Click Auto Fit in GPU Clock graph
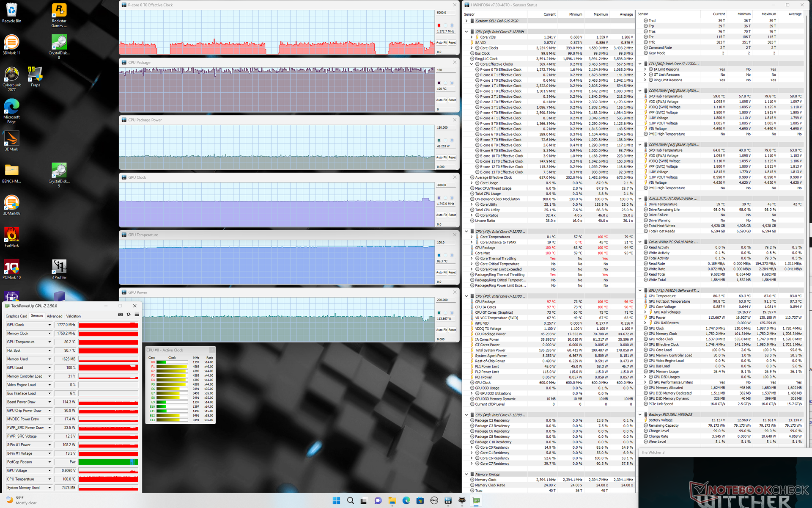812x508 pixels. [442, 215]
